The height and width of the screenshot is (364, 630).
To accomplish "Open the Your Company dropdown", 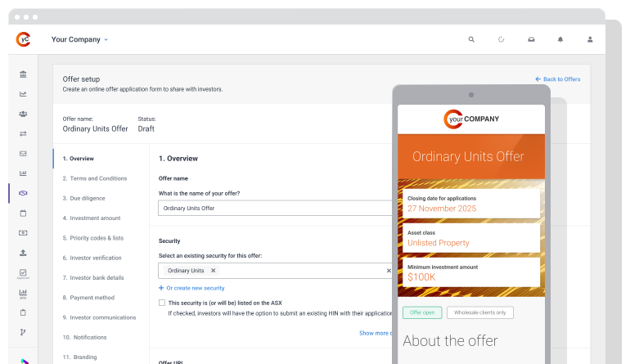I will click(79, 39).
